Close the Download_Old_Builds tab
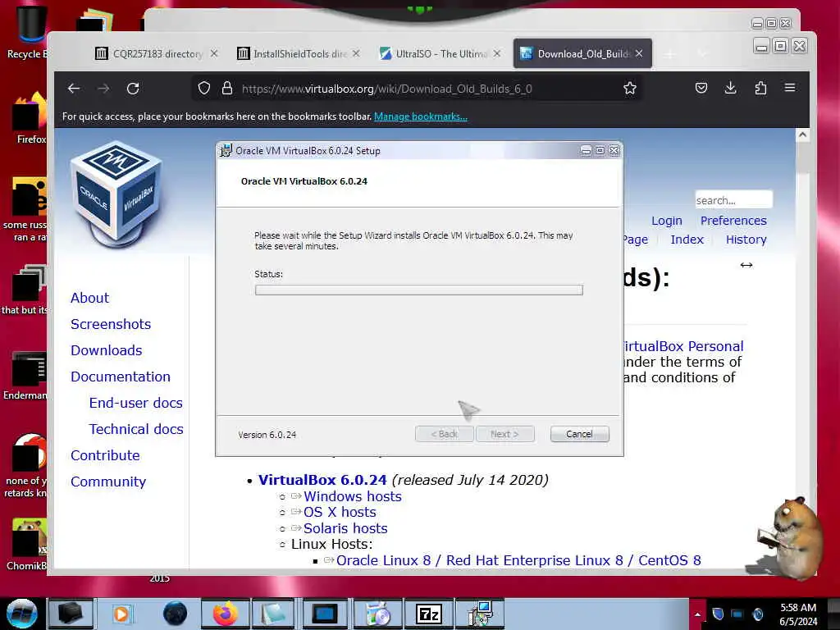840x630 pixels. pyautogui.click(x=639, y=53)
